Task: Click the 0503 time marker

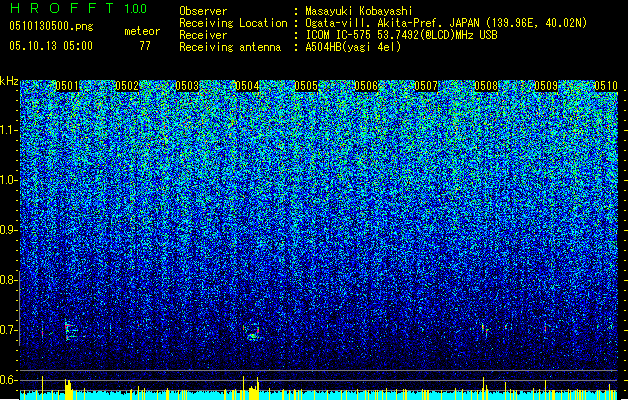Action: coord(187,86)
